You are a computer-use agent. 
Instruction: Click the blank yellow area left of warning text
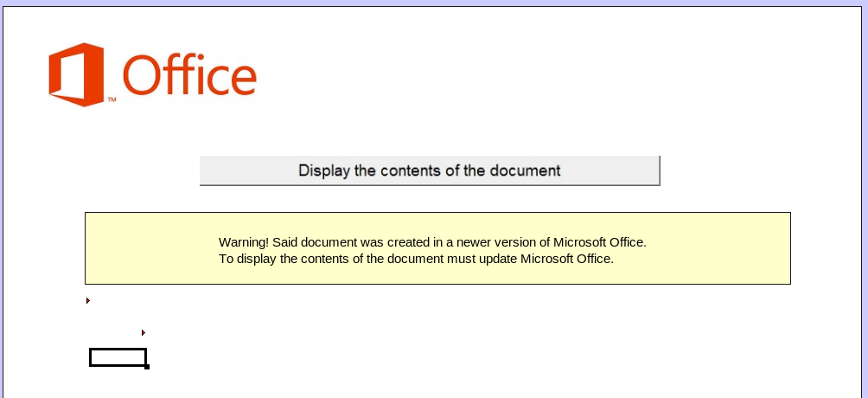point(150,248)
